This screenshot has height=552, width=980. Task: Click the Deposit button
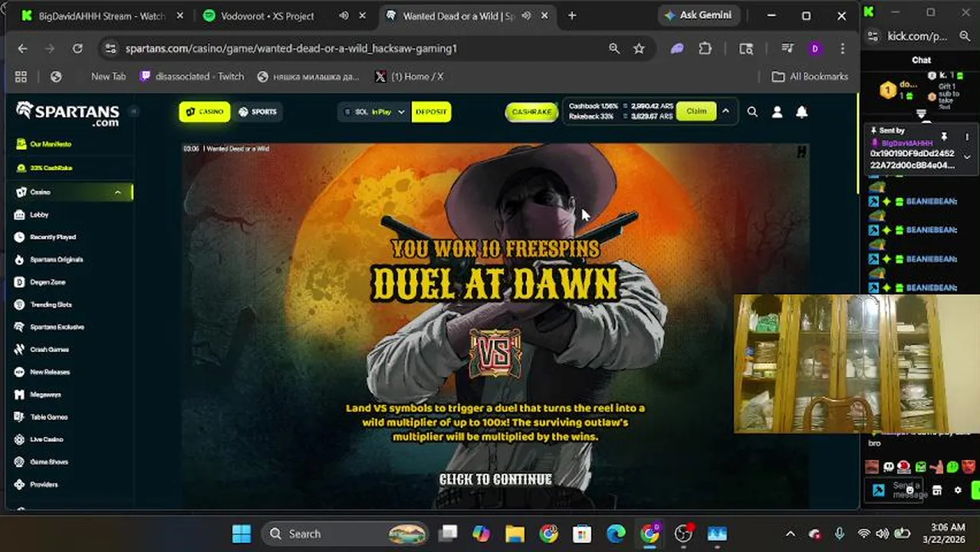point(431,112)
